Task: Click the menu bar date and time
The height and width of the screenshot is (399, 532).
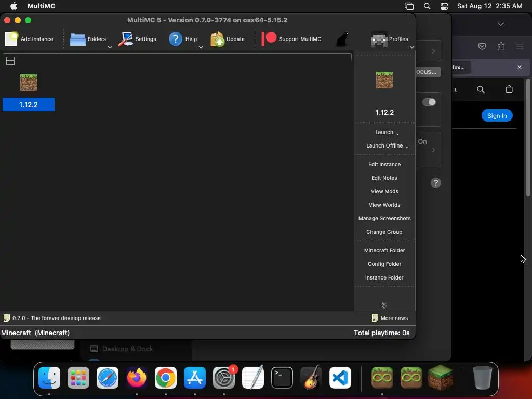Action: point(489,6)
